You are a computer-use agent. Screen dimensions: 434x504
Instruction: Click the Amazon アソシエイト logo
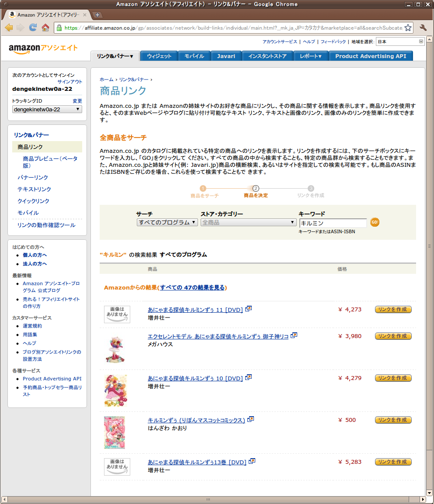43,49
